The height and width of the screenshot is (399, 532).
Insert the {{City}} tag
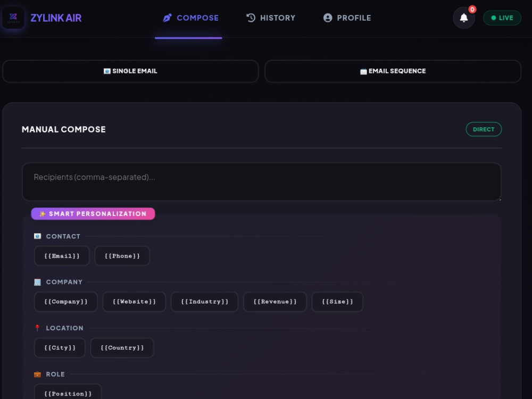coord(60,348)
